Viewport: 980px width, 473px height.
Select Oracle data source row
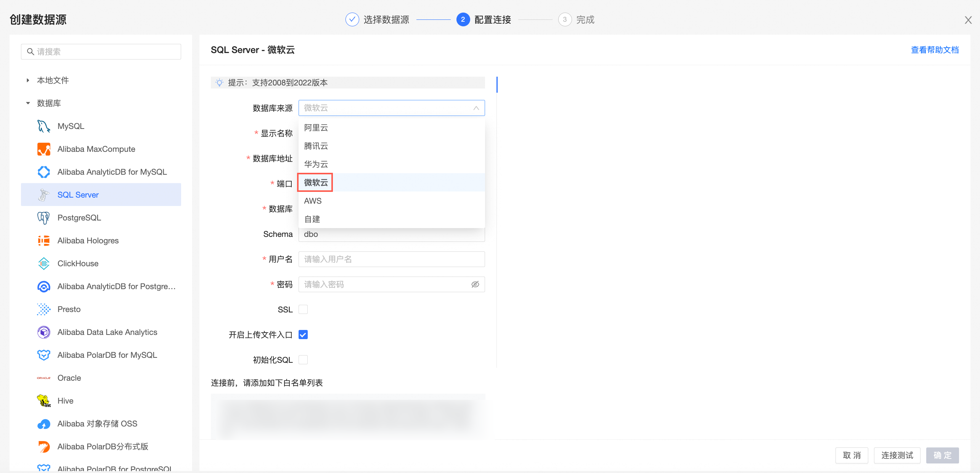click(101, 378)
